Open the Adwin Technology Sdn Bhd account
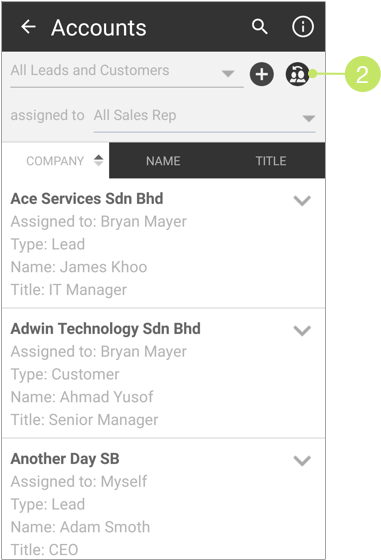The width and height of the screenshot is (381, 560). 105,329
